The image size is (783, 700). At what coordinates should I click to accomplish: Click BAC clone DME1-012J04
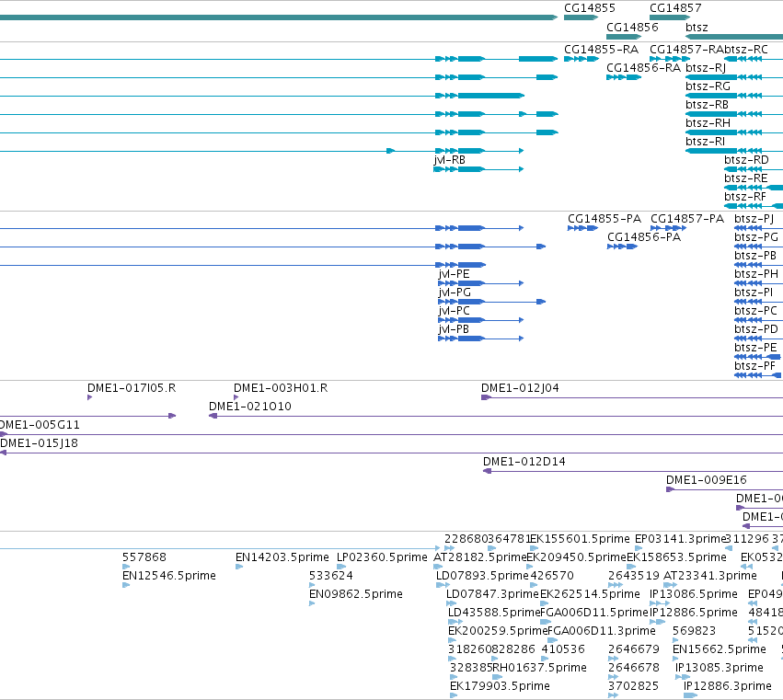(521, 388)
